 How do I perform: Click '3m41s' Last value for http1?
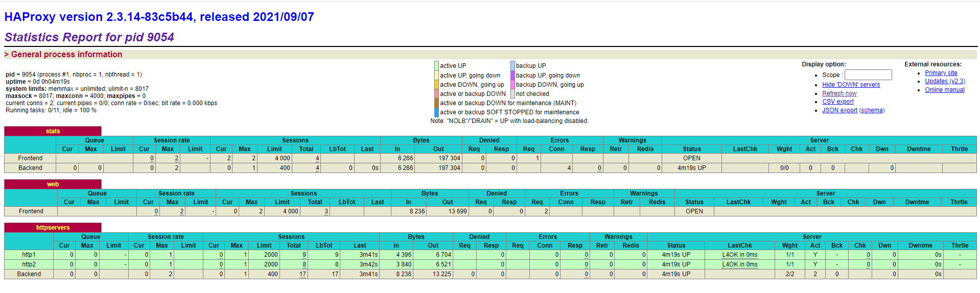coord(368,255)
